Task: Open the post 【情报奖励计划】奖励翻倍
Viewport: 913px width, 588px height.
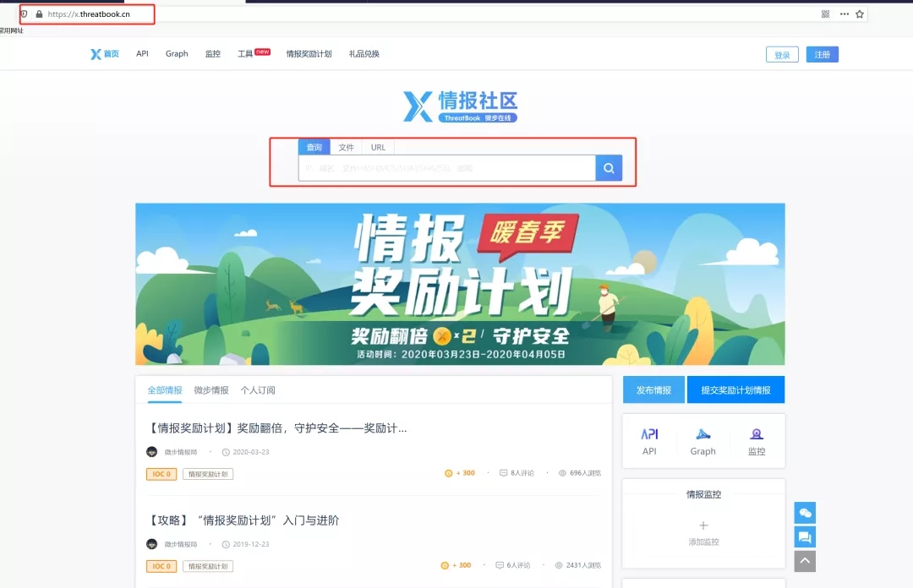Action: click(277, 428)
